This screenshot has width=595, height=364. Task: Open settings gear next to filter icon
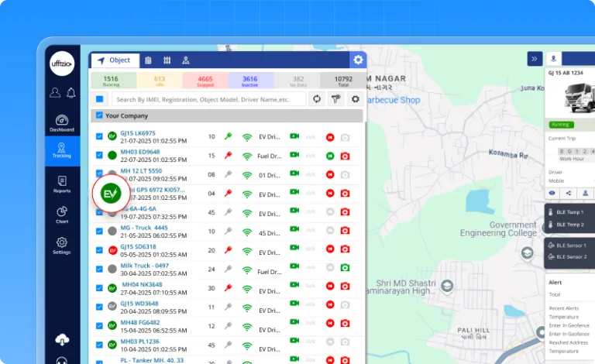pos(355,98)
